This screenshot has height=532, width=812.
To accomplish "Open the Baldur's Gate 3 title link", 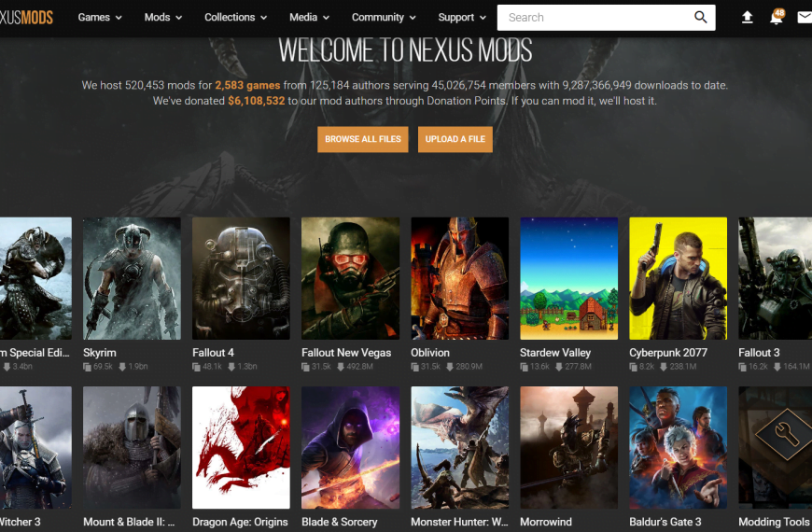I will pyautogui.click(x=665, y=522).
